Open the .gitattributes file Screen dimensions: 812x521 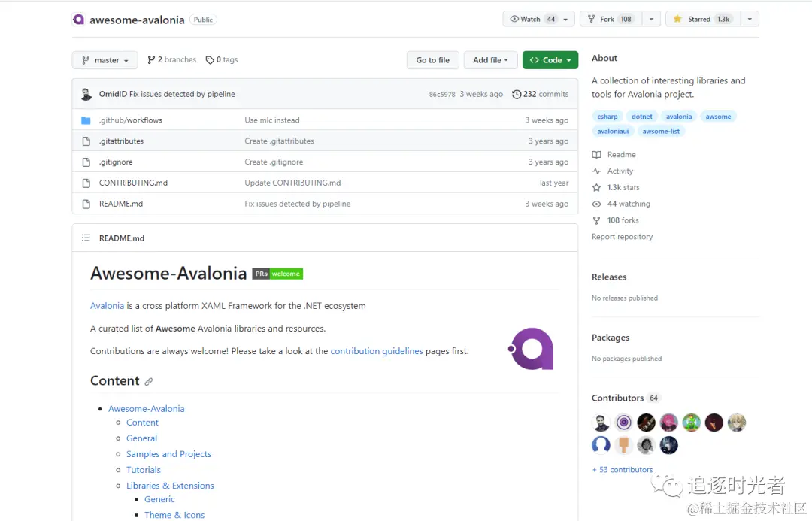coord(121,141)
